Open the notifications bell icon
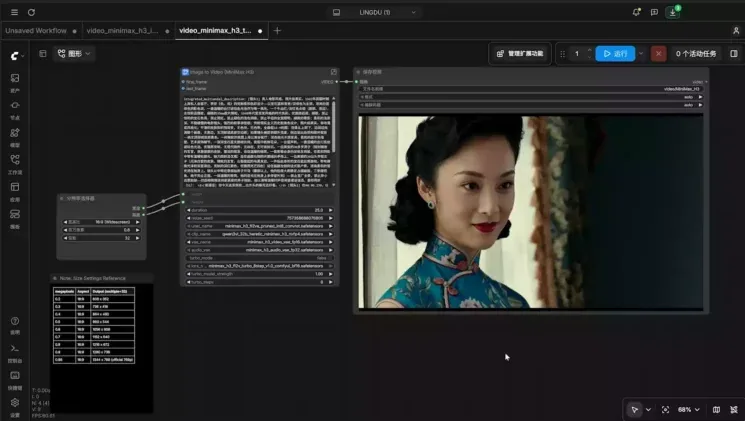The width and height of the screenshot is (745, 421). (636, 12)
